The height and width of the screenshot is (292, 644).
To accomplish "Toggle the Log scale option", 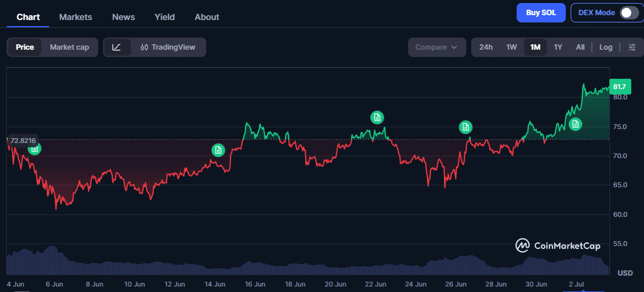I will (605, 47).
